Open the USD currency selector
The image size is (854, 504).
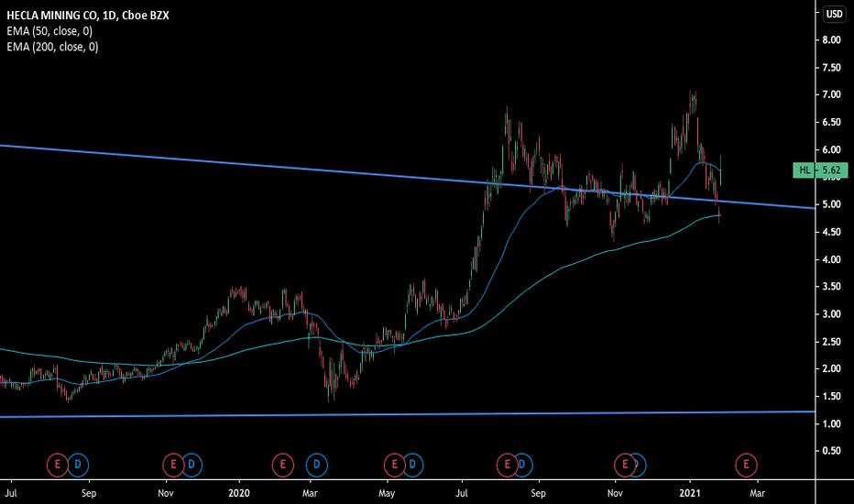coord(834,14)
